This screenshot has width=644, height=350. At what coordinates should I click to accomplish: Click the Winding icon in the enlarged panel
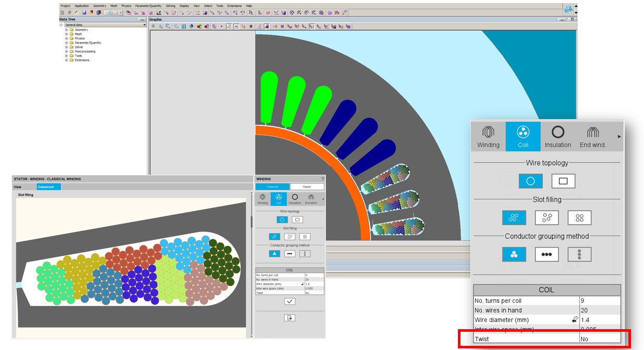click(488, 136)
